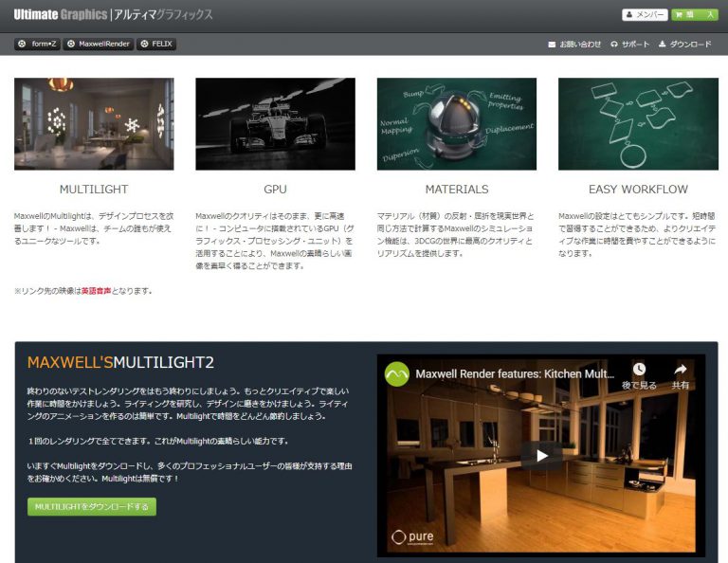The width and height of the screenshot is (728, 563).
Task: Open the サポート support link
Action: 635,45
